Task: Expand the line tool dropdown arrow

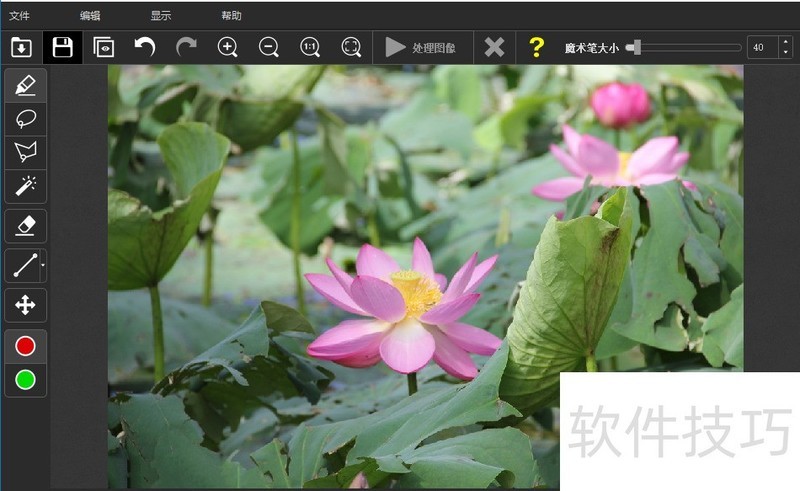Action: [43, 265]
